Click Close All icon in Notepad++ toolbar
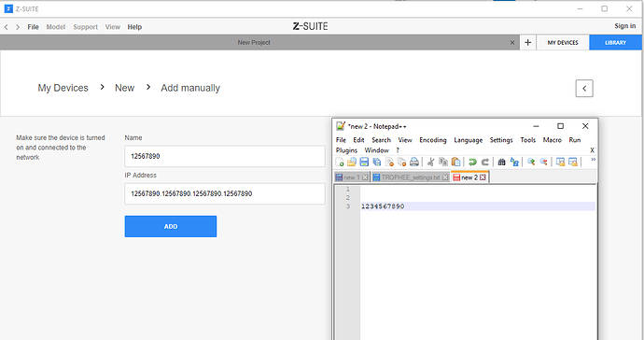 (401, 162)
